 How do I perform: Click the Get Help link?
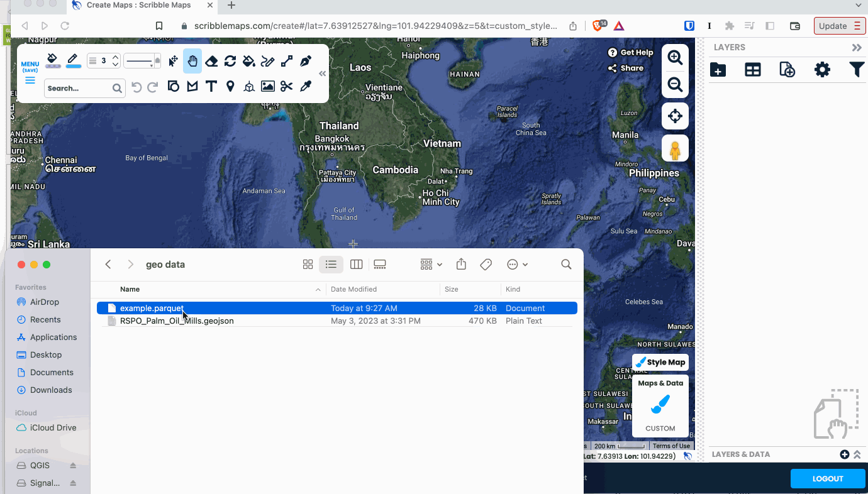coord(631,53)
